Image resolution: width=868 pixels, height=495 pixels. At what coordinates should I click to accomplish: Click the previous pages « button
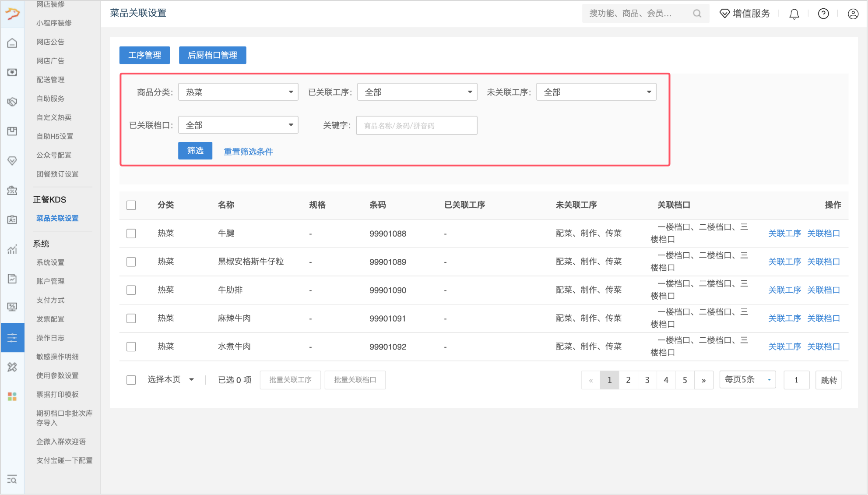click(590, 380)
